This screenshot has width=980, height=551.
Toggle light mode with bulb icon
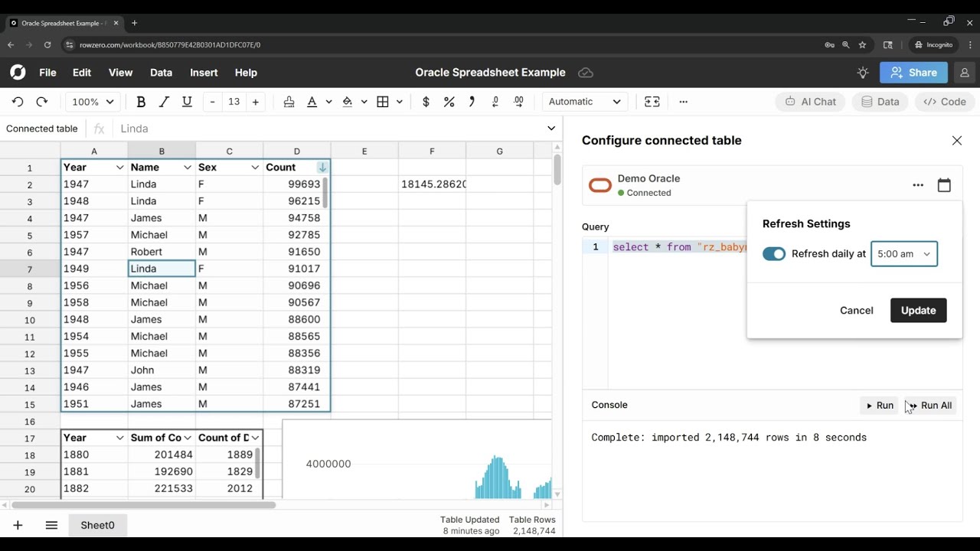(863, 73)
